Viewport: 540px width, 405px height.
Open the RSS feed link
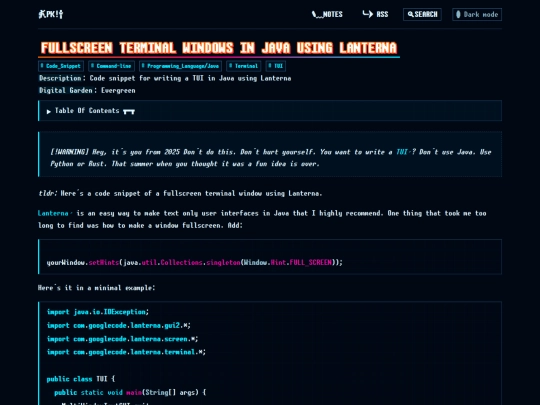(375, 14)
